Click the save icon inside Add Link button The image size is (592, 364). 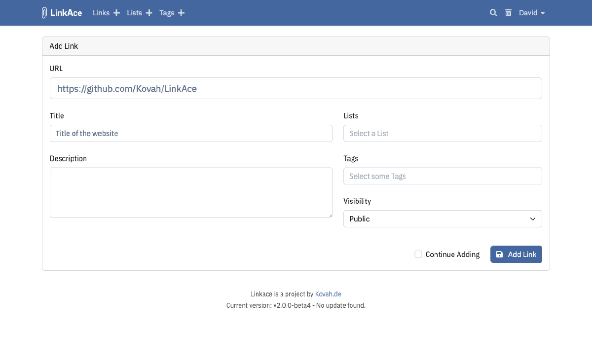(x=501, y=254)
